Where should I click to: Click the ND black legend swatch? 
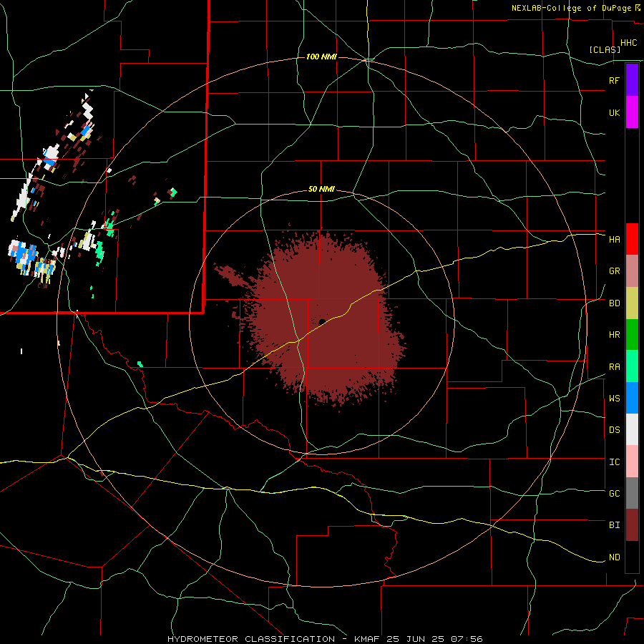(632, 557)
